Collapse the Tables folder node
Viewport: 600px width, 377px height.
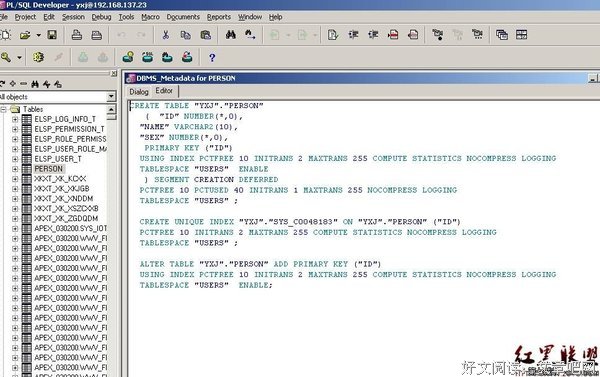click(3, 109)
